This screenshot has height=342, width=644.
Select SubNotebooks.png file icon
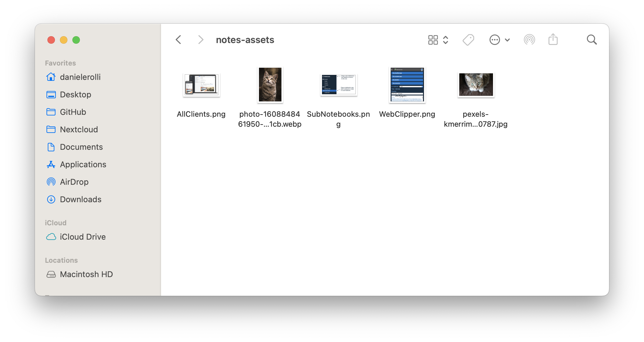pyautogui.click(x=339, y=84)
